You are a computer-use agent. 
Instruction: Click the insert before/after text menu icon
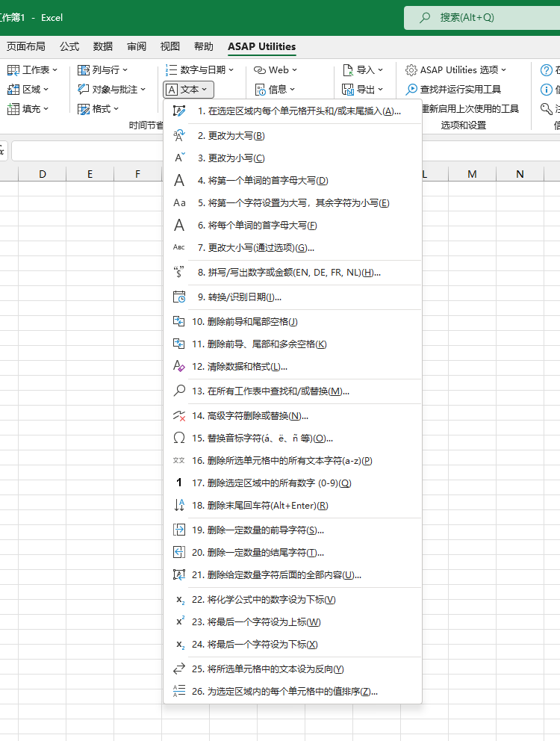coord(179,111)
